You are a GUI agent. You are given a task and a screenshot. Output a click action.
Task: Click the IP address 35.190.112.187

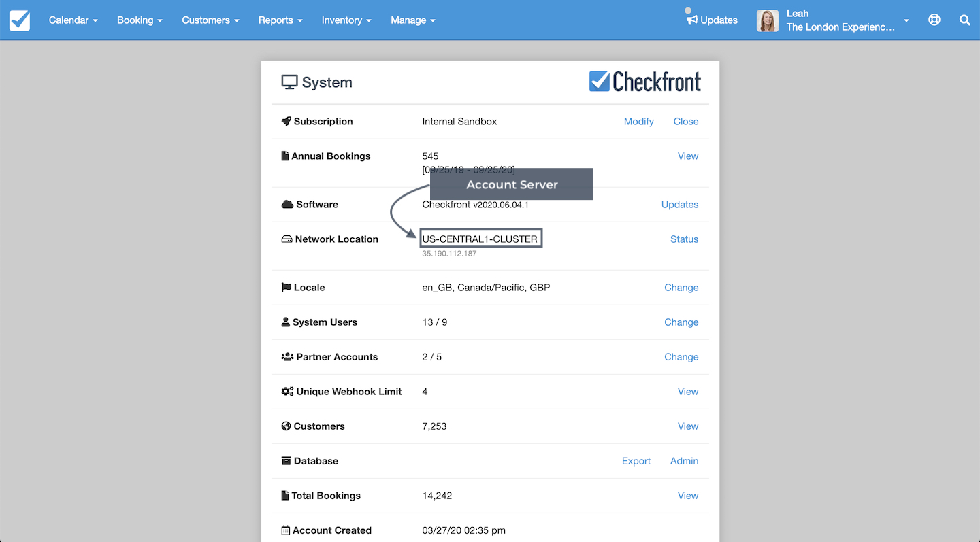449,254
